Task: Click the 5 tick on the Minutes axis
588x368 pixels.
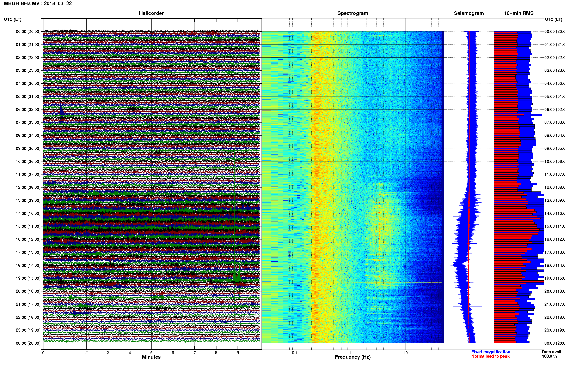Action: tap(151, 353)
